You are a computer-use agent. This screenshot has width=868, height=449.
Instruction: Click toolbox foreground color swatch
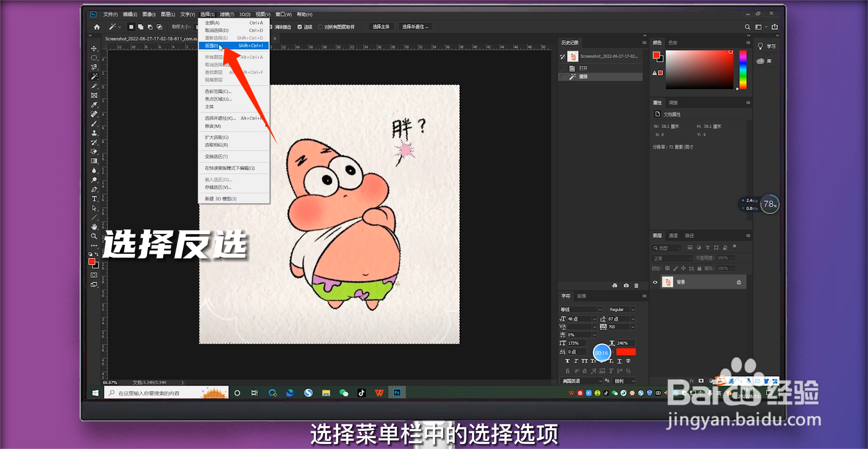[x=92, y=262]
